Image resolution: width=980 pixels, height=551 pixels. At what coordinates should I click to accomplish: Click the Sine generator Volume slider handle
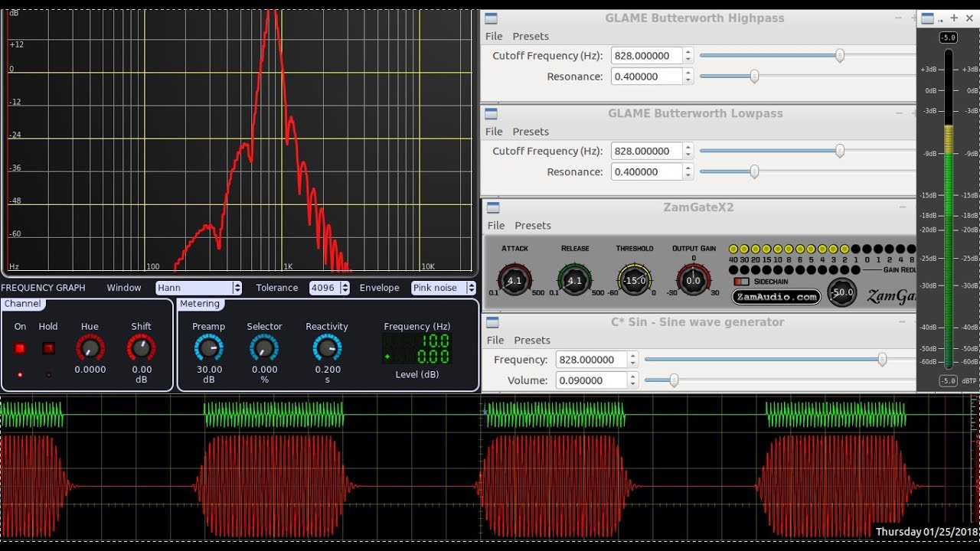tap(674, 380)
